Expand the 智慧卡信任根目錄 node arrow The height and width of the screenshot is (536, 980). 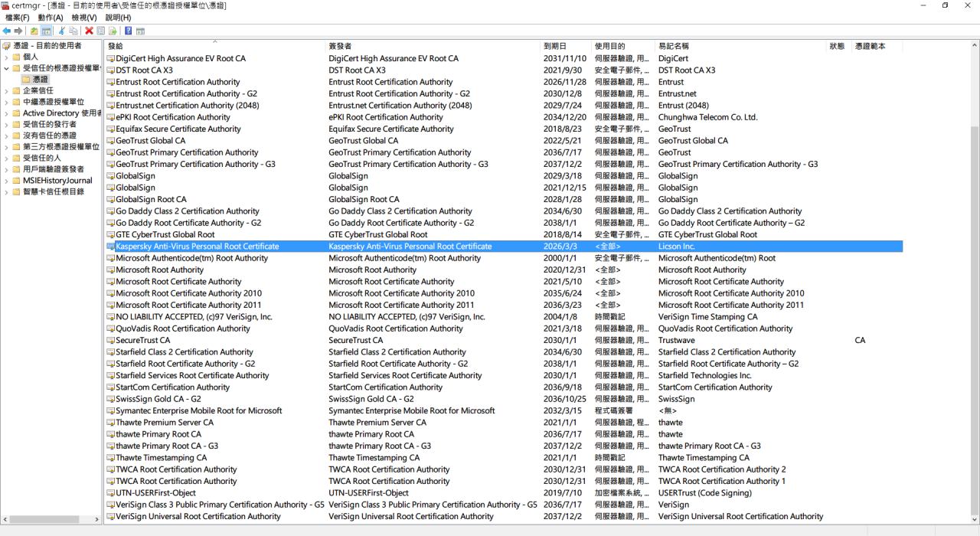tap(6, 191)
